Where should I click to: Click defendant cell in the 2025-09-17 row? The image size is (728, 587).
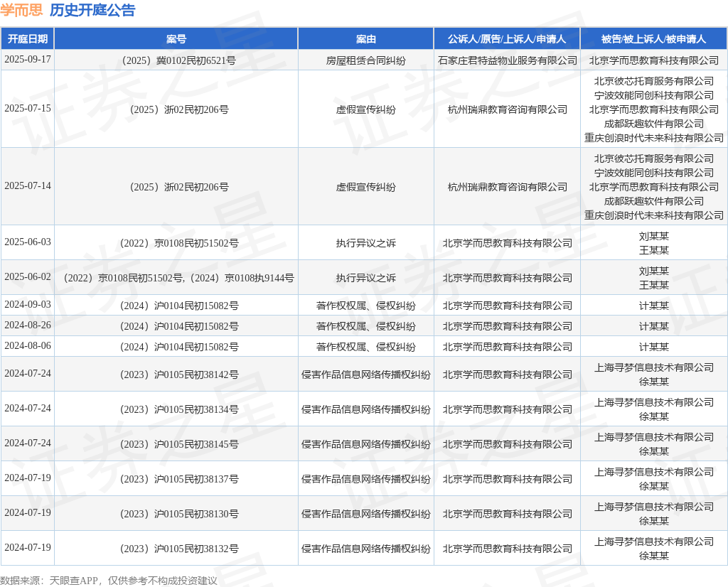(x=654, y=60)
